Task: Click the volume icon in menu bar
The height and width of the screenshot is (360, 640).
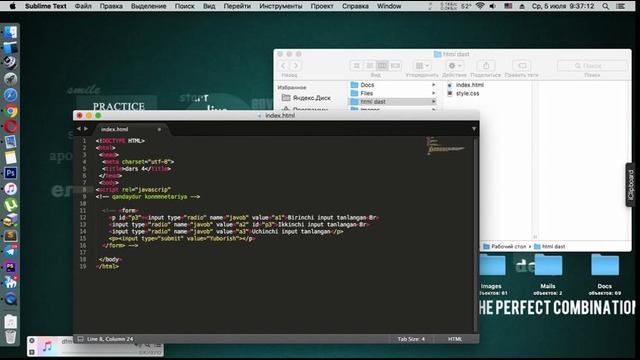Action: pyautogui.click(x=493, y=6)
